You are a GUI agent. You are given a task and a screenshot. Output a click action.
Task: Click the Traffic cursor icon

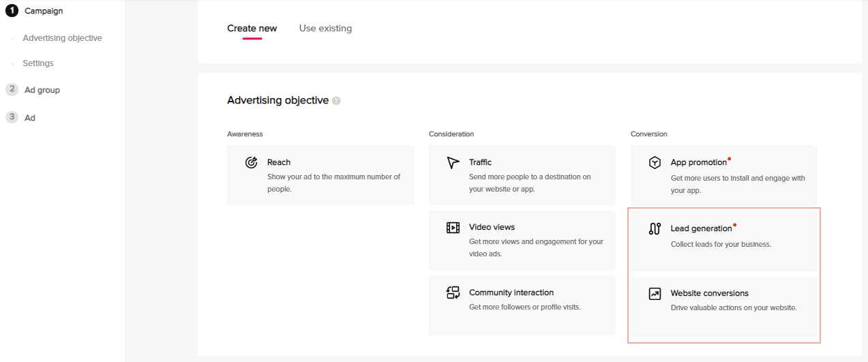point(453,162)
